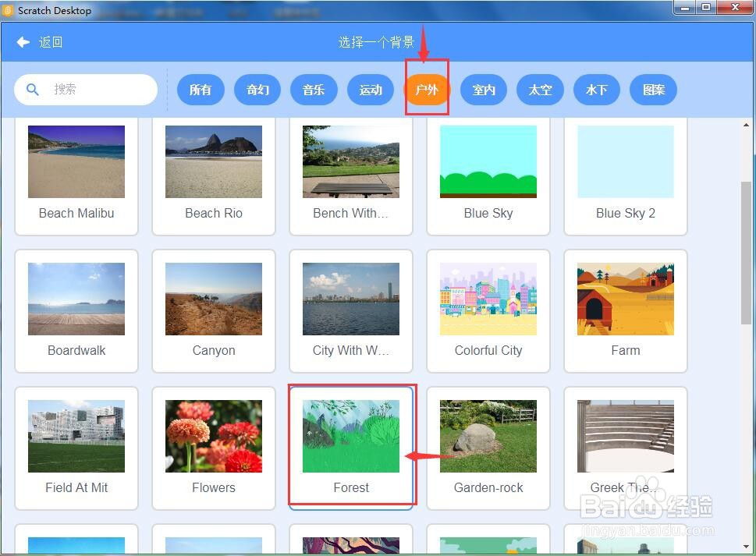Select the 音乐 category filter

click(x=314, y=90)
